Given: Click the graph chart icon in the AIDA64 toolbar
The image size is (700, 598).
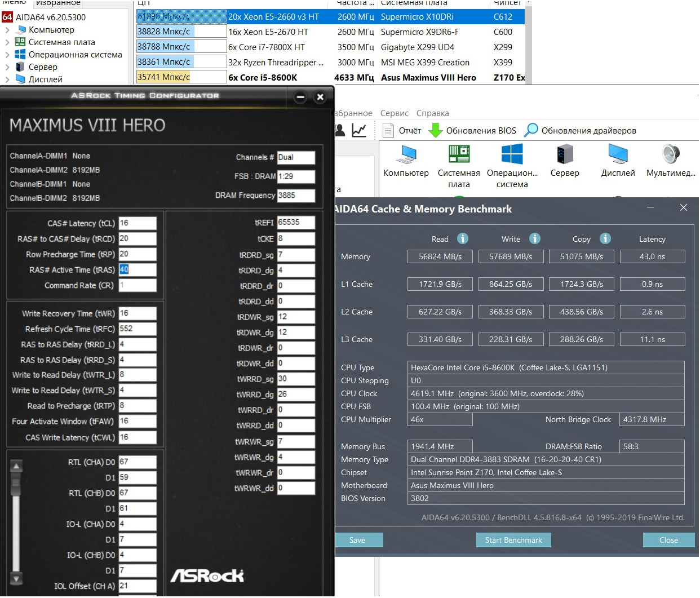Looking at the screenshot, I should coord(359,130).
